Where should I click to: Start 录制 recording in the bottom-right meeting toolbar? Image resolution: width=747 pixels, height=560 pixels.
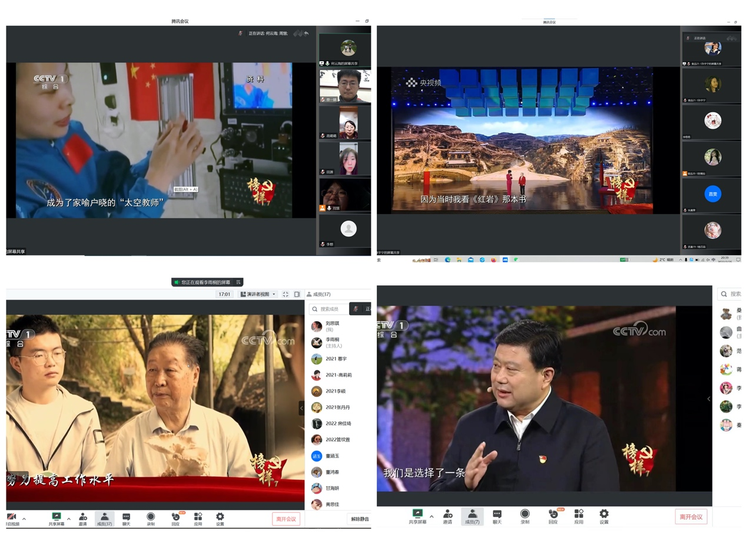tap(524, 516)
